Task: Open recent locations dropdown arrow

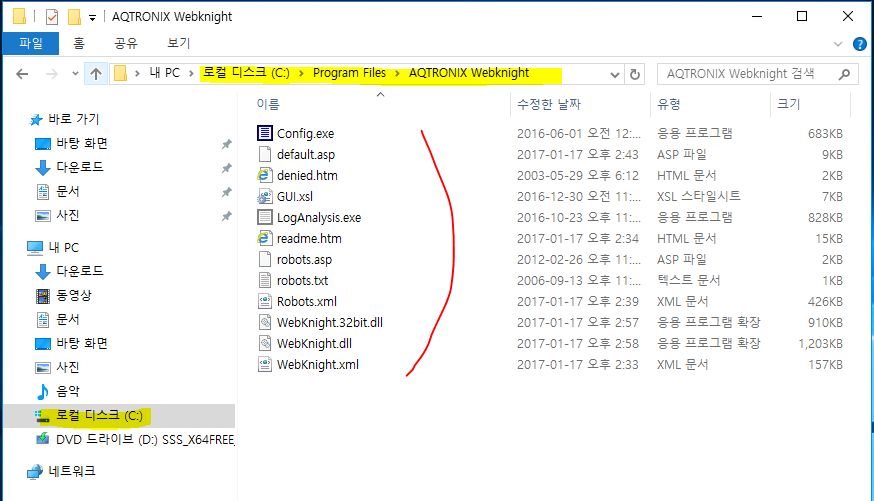Action: 75,74
